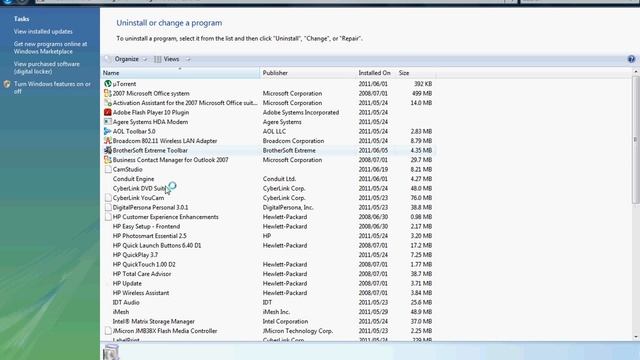The height and width of the screenshot is (360, 640).
Task: Select the CyberLink DVD Suite row
Action: [269, 188]
